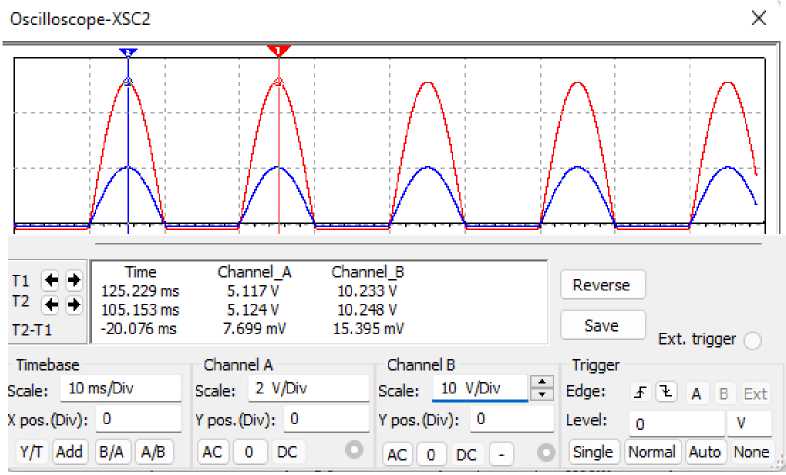Move T1 cursor left with arrow
This screenshot has height=475, width=786.
50,281
